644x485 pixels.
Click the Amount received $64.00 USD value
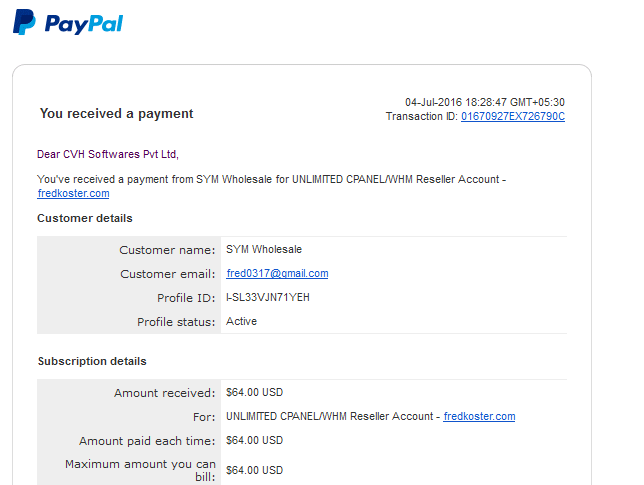click(x=254, y=393)
